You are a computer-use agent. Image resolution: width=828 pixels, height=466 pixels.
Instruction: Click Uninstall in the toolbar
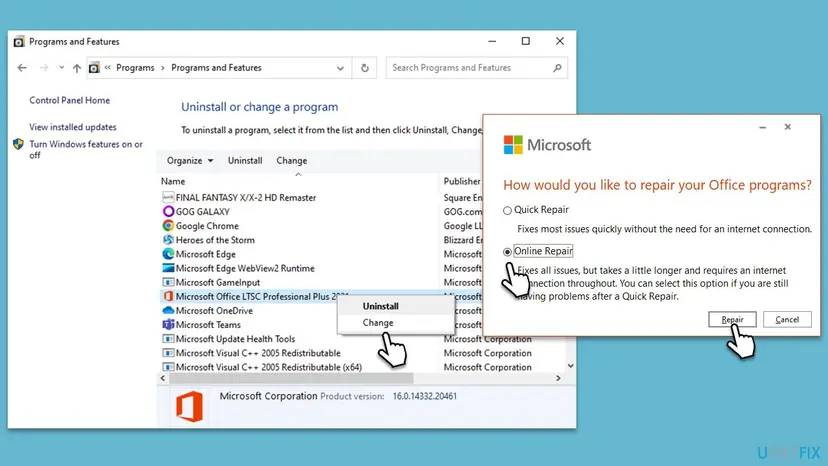coord(245,161)
